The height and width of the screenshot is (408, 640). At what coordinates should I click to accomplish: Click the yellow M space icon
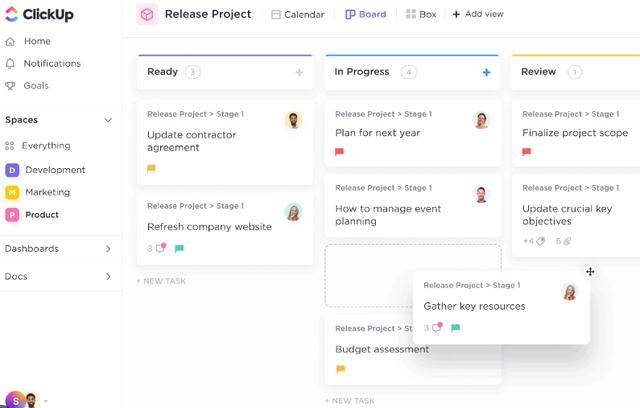[12, 192]
